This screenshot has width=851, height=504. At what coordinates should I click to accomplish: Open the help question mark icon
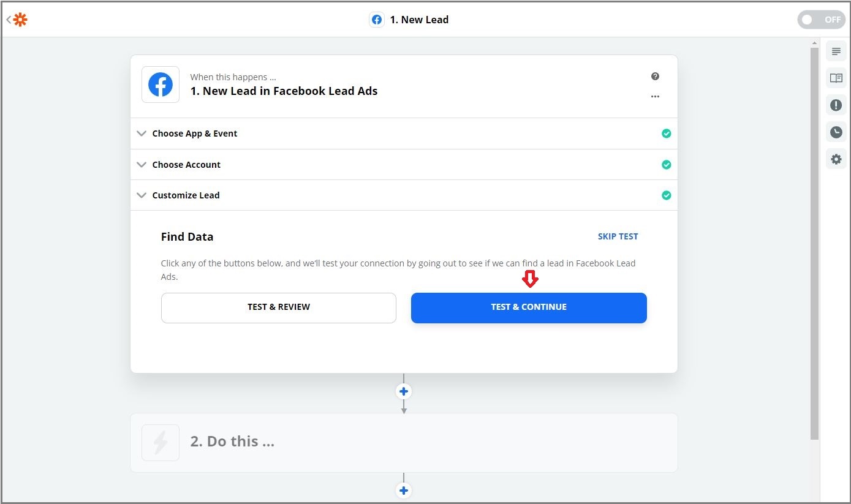coord(655,77)
